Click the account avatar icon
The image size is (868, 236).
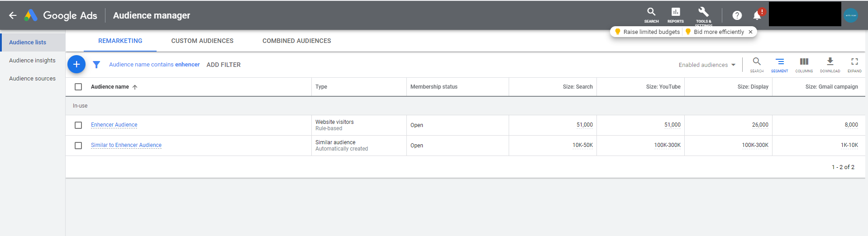(851, 15)
